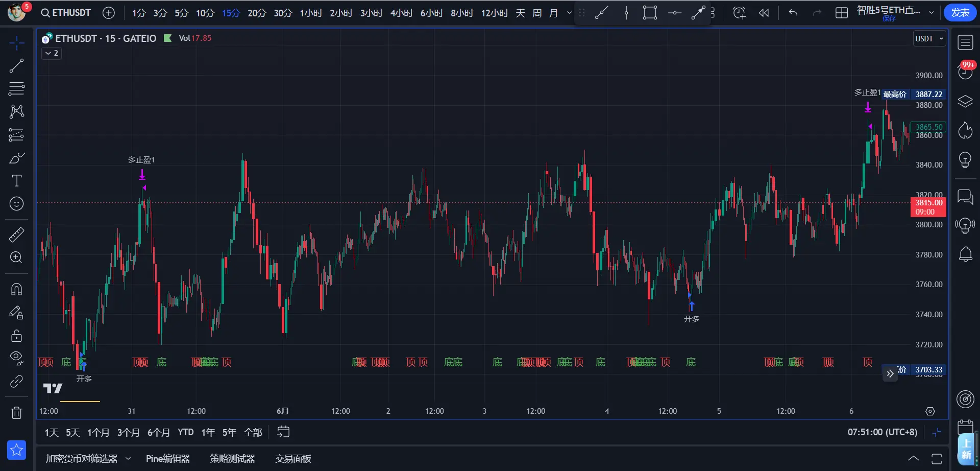Set date range to 3个月
Image resolution: width=980 pixels, height=471 pixels.
coord(128,433)
